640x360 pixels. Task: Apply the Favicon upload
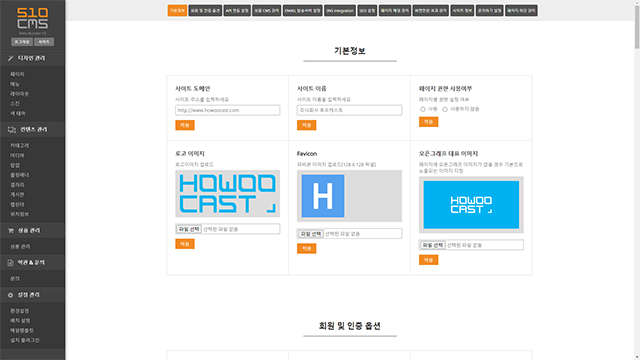[x=307, y=249]
